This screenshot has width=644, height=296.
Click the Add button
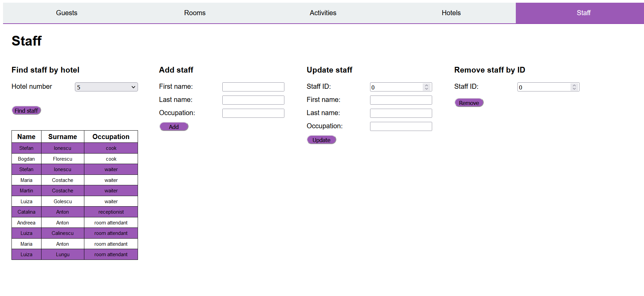point(174,127)
